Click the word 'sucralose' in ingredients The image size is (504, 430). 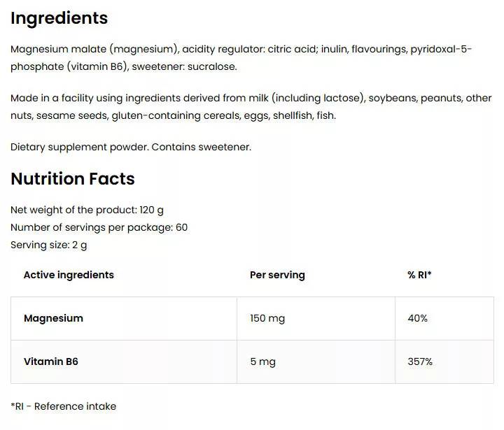click(x=212, y=66)
